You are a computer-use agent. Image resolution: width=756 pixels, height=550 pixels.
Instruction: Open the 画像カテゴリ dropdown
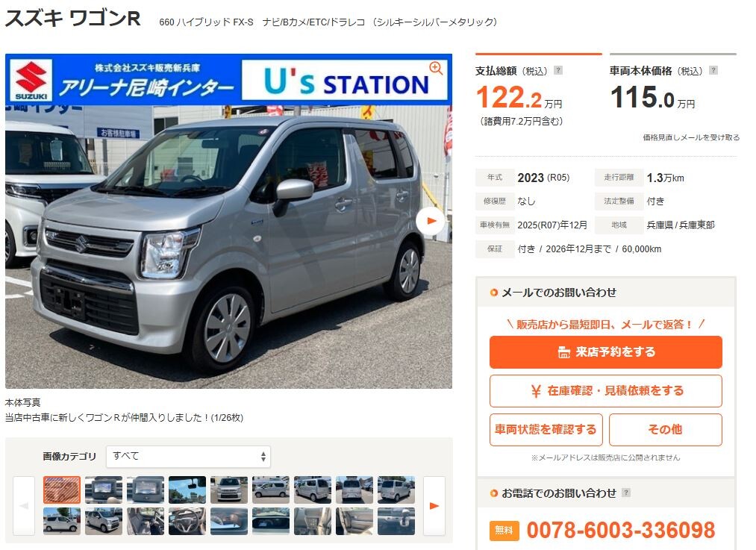tap(188, 457)
